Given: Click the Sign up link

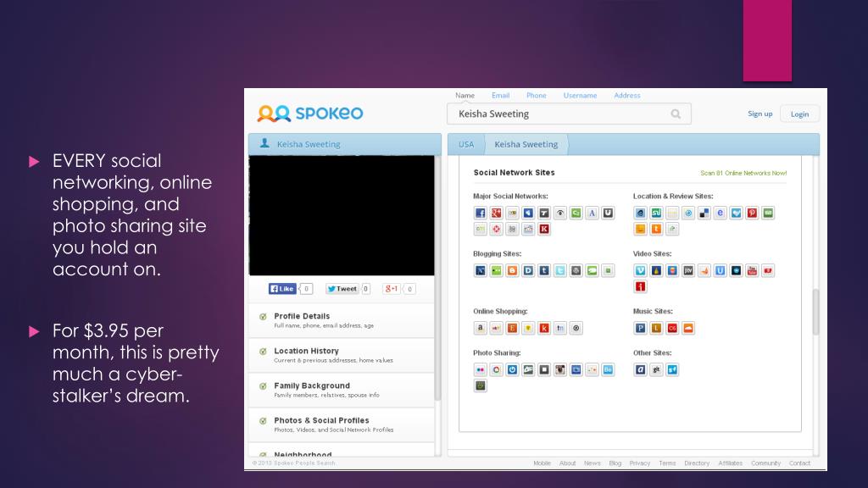Looking at the screenshot, I should [x=760, y=114].
